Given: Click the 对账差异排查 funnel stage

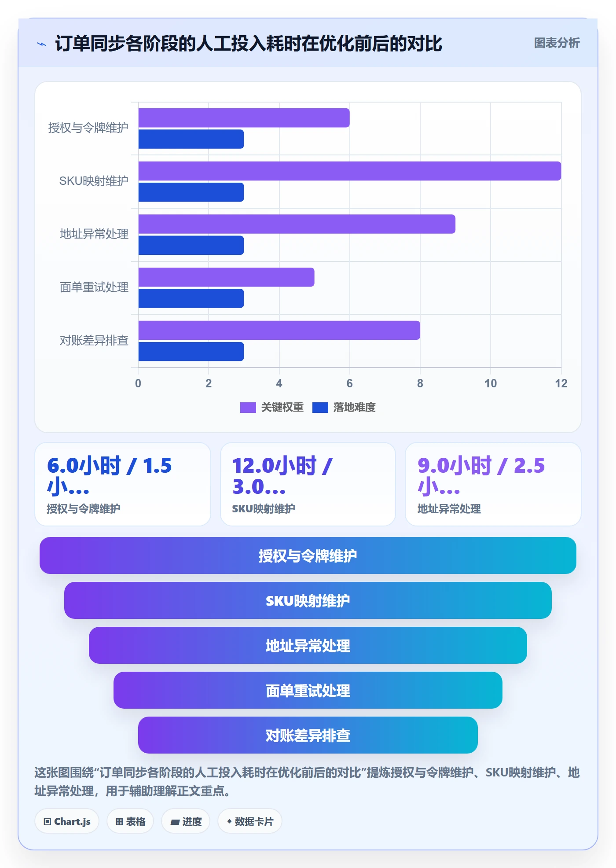Looking at the screenshot, I should click(x=308, y=735).
